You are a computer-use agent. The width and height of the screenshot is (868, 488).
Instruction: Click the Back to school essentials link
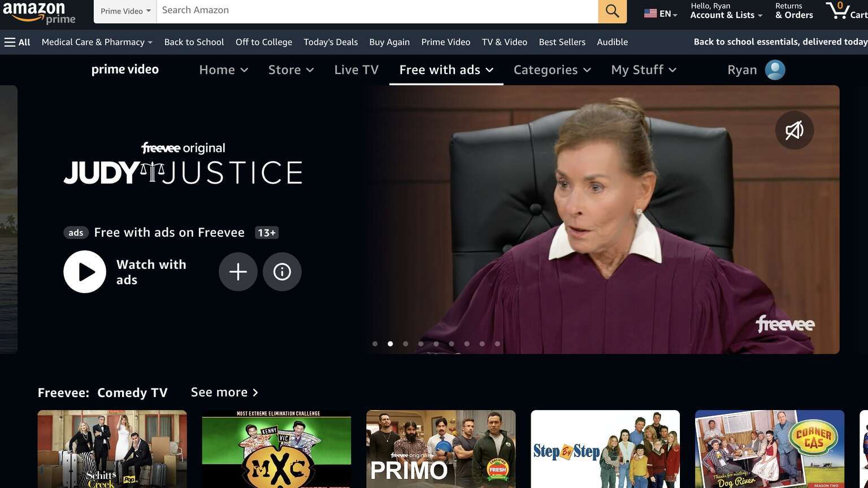click(x=779, y=41)
